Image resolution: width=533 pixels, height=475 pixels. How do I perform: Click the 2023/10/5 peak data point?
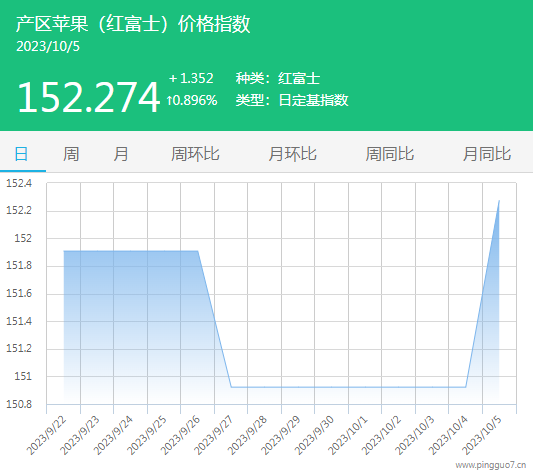pyautogui.click(x=499, y=201)
